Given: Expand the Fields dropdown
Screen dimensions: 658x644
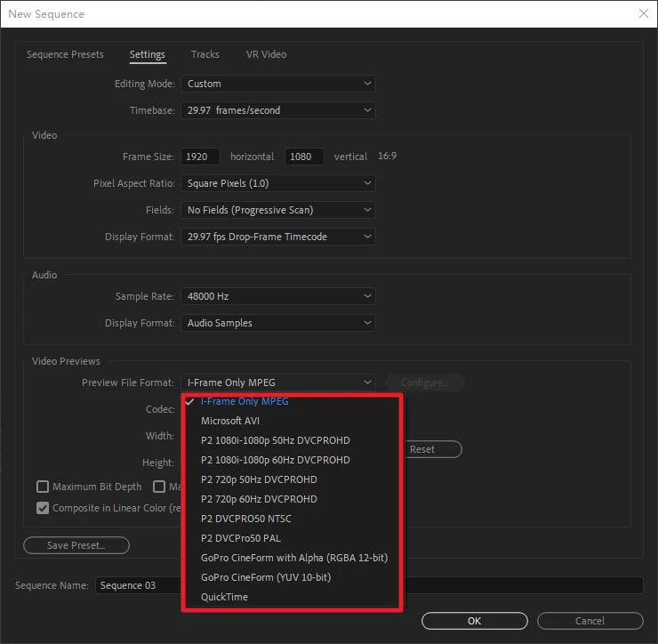Looking at the screenshot, I should click(278, 210).
